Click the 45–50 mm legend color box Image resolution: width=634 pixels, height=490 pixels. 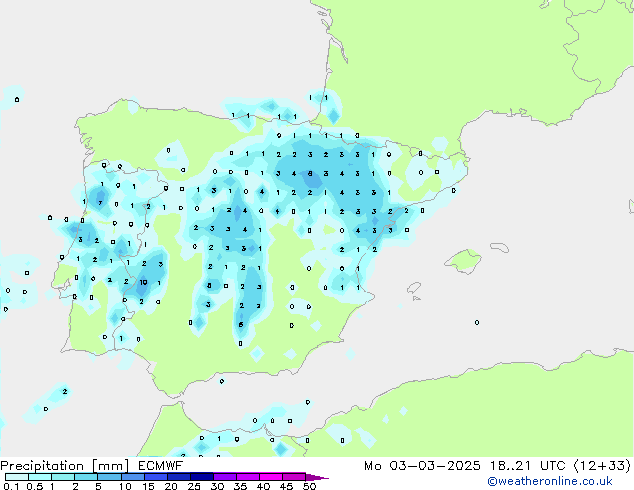click(294, 477)
